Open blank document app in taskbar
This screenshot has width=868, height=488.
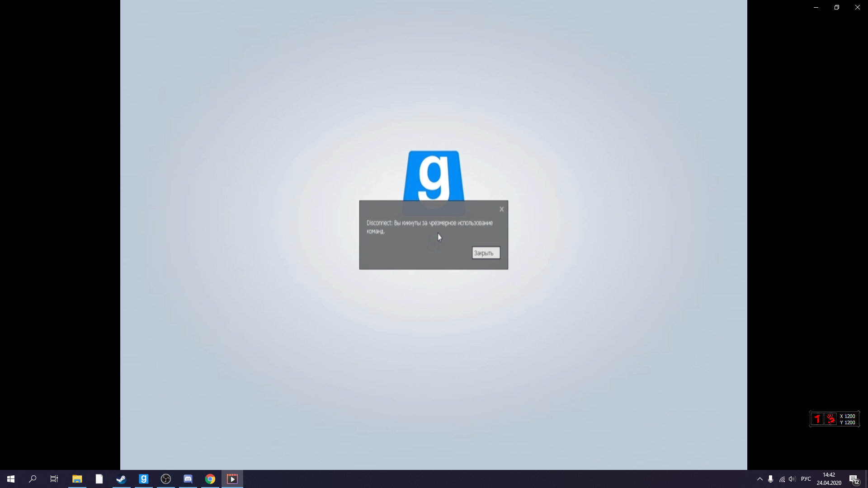pos(99,479)
